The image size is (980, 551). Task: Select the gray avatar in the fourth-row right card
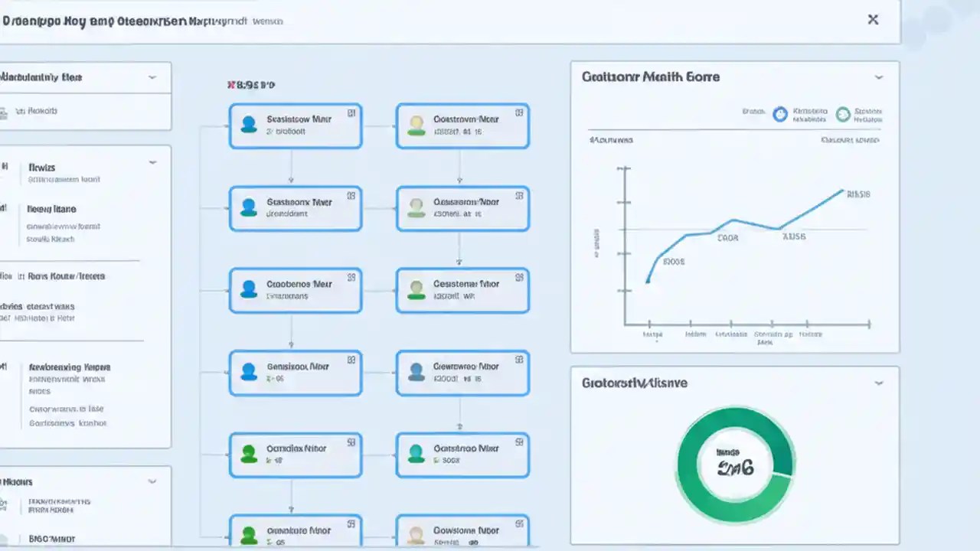[x=416, y=372]
